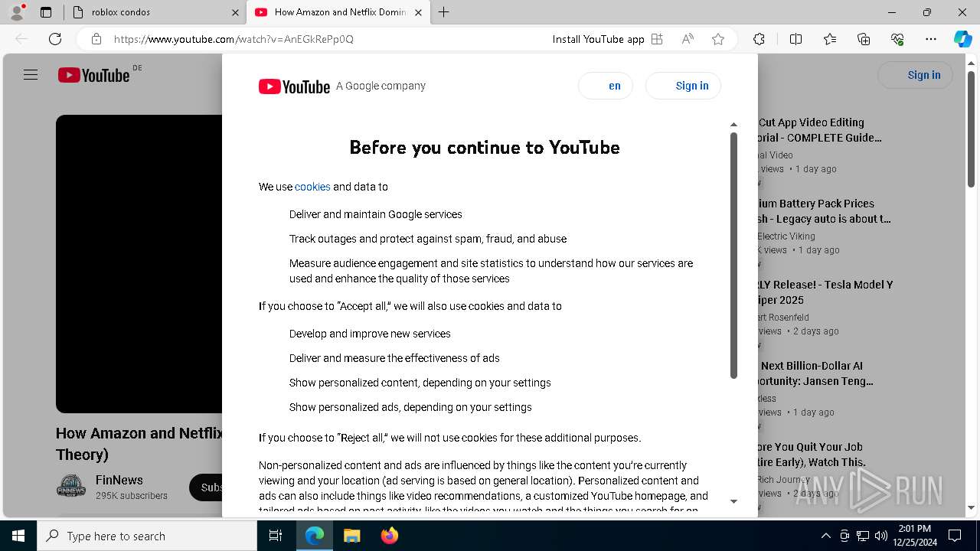This screenshot has height=551, width=980.
Task: Open the tab actions menu icon
Action: tap(46, 12)
